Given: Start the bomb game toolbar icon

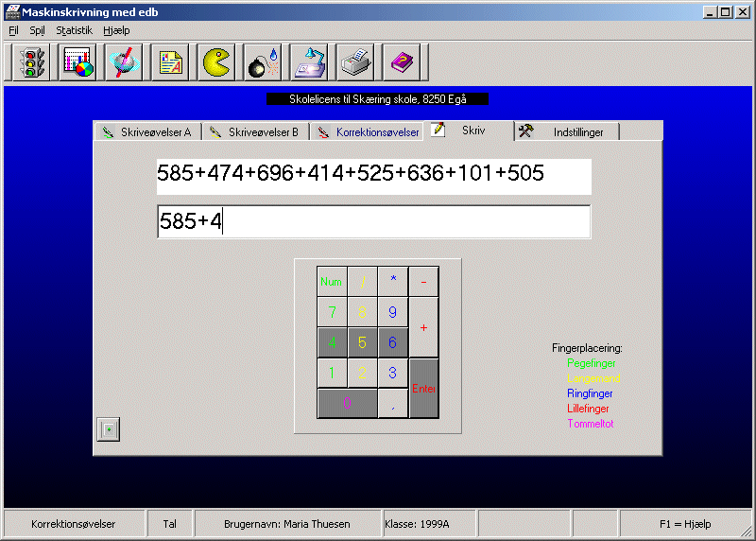Looking at the screenshot, I should 262,62.
